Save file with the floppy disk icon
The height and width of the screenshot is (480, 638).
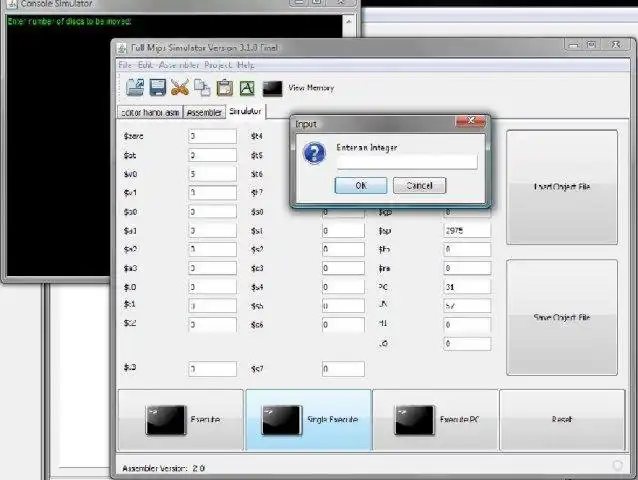click(157, 87)
